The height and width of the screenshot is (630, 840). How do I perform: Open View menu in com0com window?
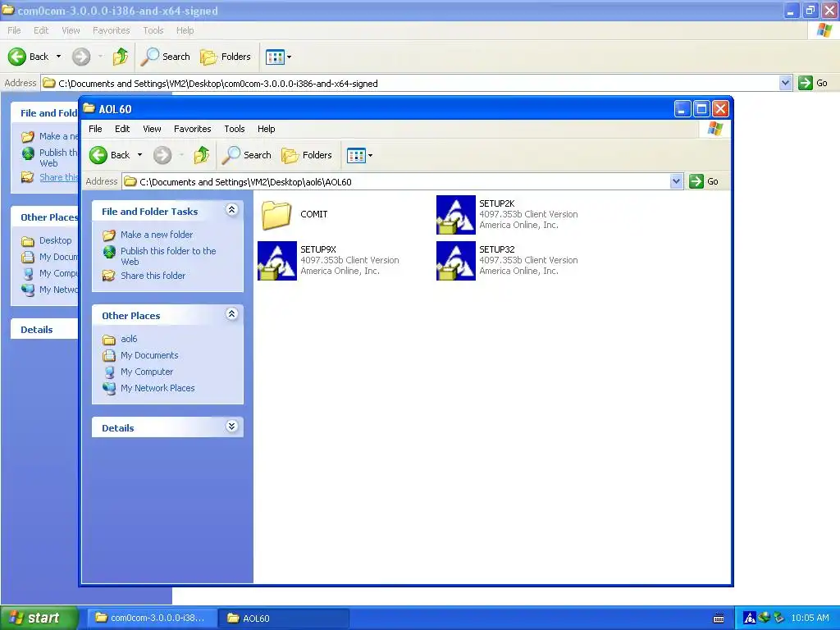pyautogui.click(x=71, y=30)
